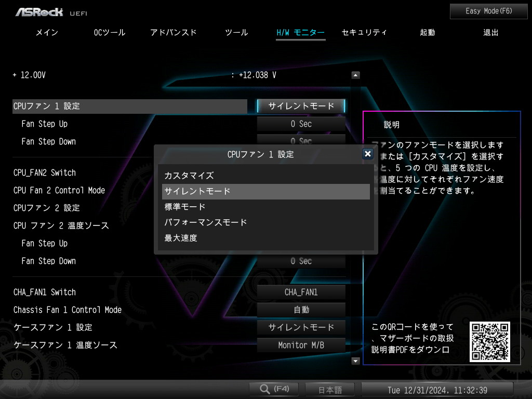
Task: Click the scroll down arrow of the settings list
Action: click(x=355, y=361)
